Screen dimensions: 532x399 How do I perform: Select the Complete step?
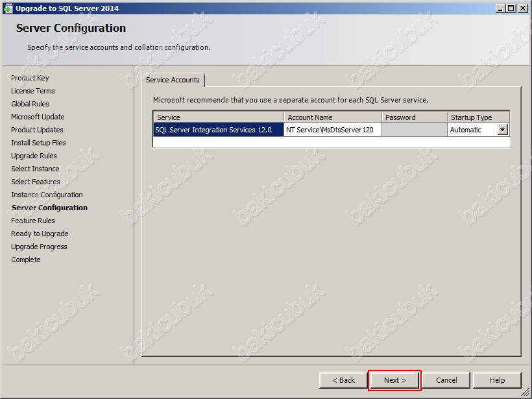coord(26,260)
